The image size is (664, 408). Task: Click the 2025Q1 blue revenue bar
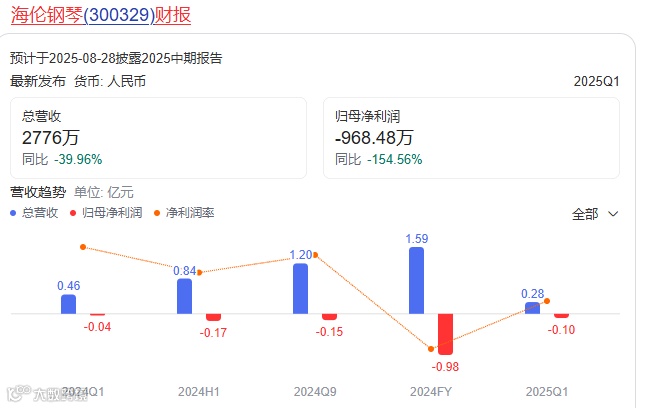(x=532, y=308)
